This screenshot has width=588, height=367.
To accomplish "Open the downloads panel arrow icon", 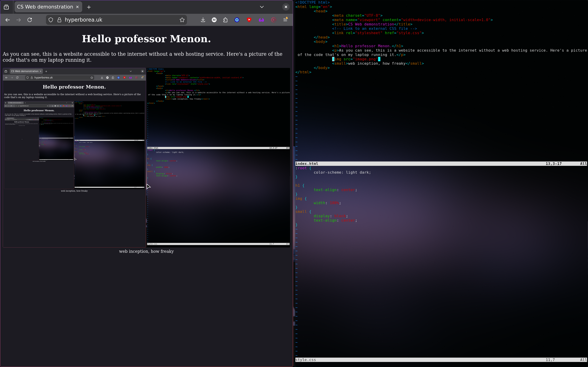I will click(x=203, y=20).
